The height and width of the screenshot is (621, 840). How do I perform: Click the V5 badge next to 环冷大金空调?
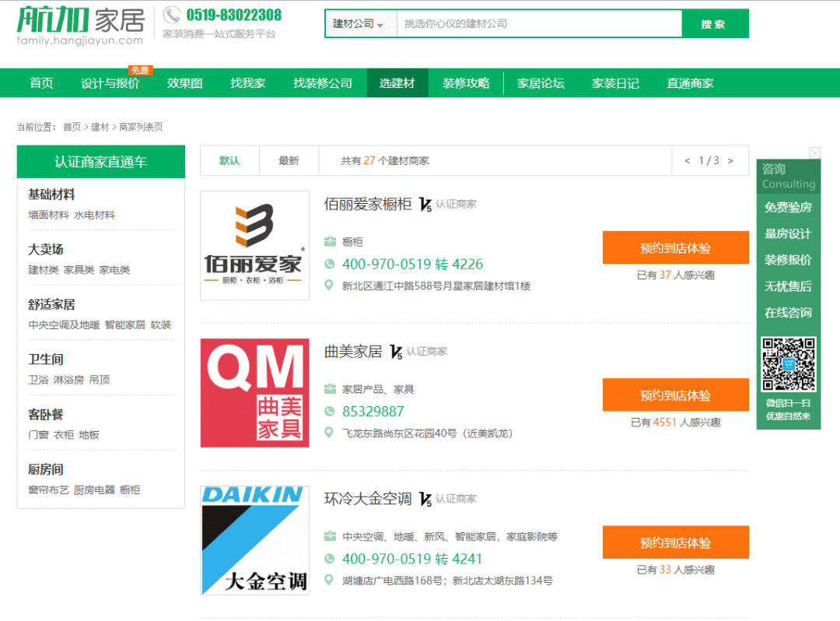pyautogui.click(x=425, y=500)
